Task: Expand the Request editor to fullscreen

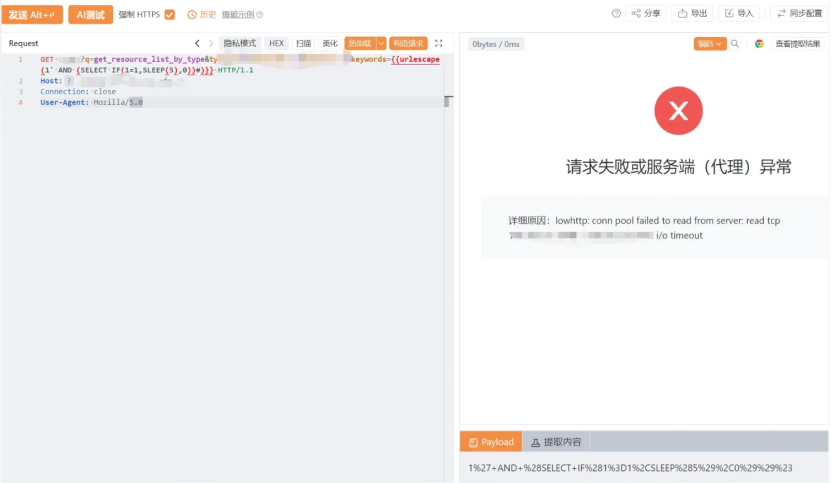Action: [439, 43]
